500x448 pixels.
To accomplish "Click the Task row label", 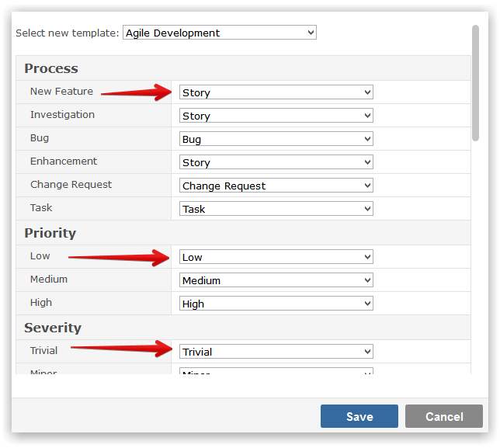I will click(41, 207).
